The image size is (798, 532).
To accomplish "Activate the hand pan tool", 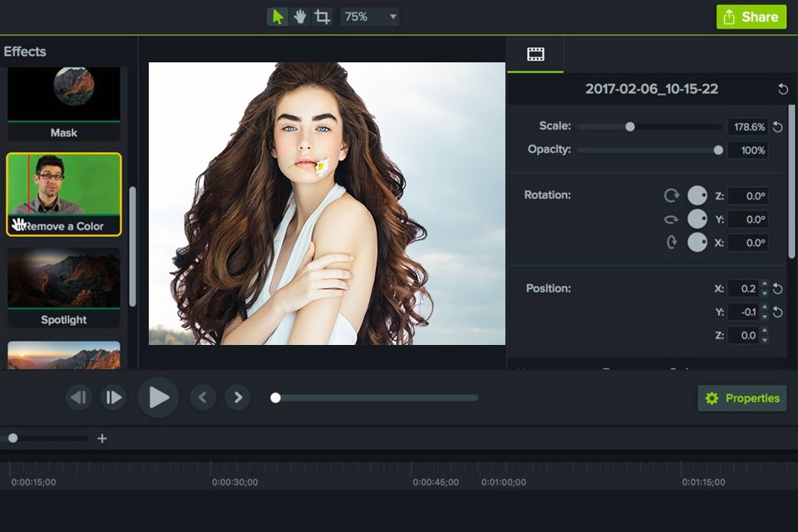I will click(x=299, y=17).
